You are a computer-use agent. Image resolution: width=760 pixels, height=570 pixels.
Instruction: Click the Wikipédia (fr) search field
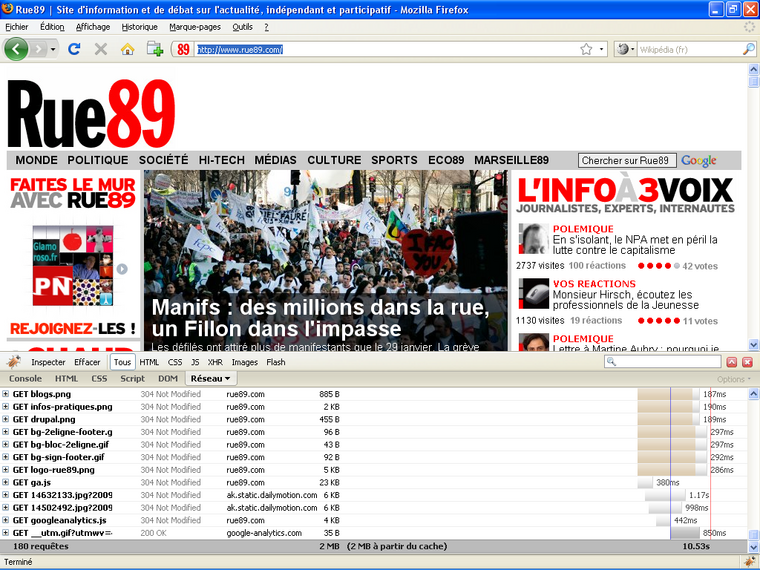[x=690, y=49]
